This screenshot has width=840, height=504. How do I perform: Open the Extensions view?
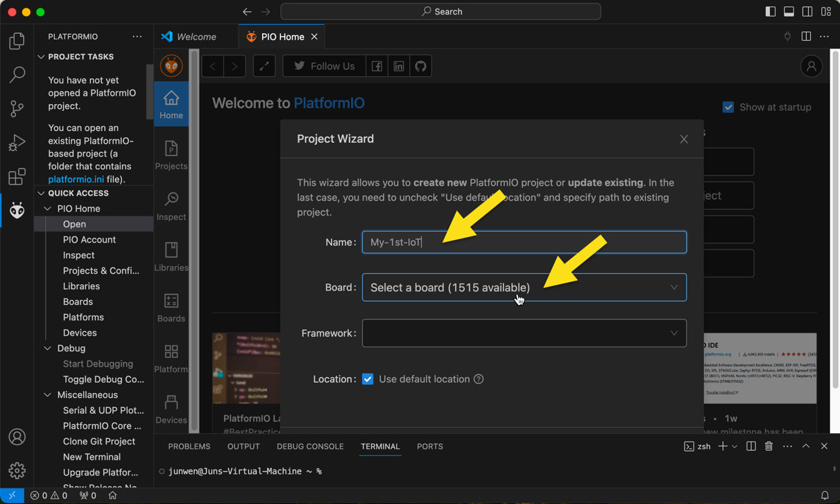[17, 176]
